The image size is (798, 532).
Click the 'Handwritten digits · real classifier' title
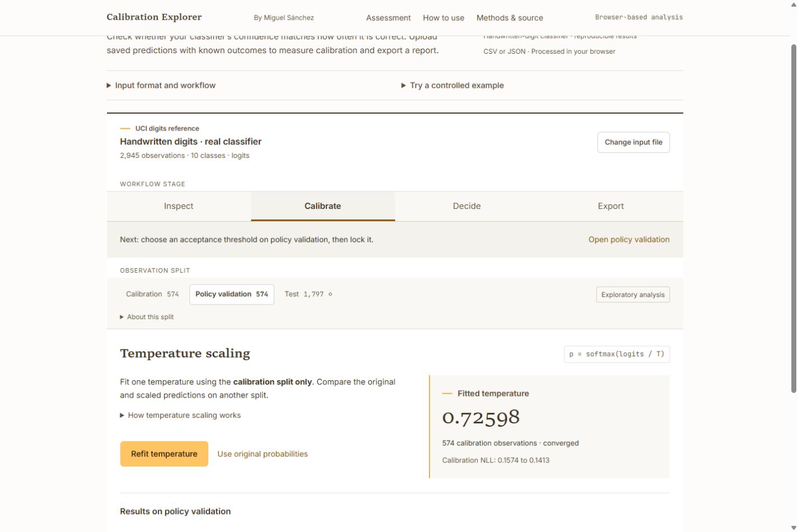pyautogui.click(x=190, y=142)
